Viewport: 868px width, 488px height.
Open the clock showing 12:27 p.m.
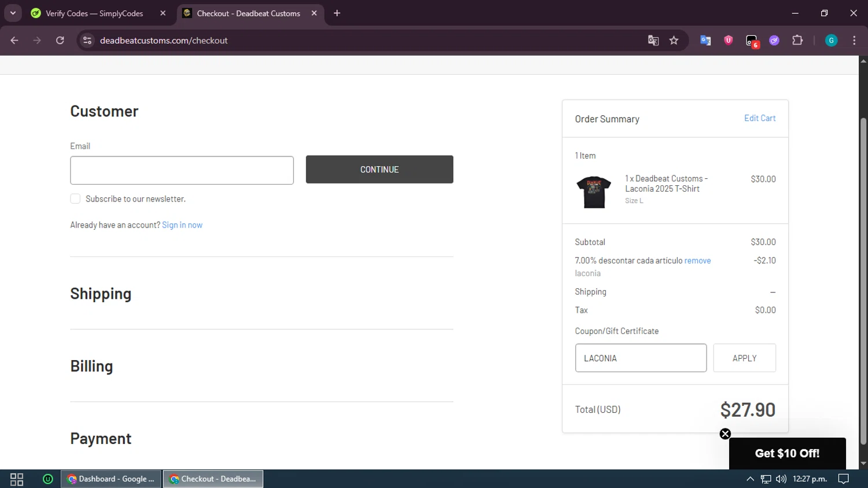(x=810, y=479)
